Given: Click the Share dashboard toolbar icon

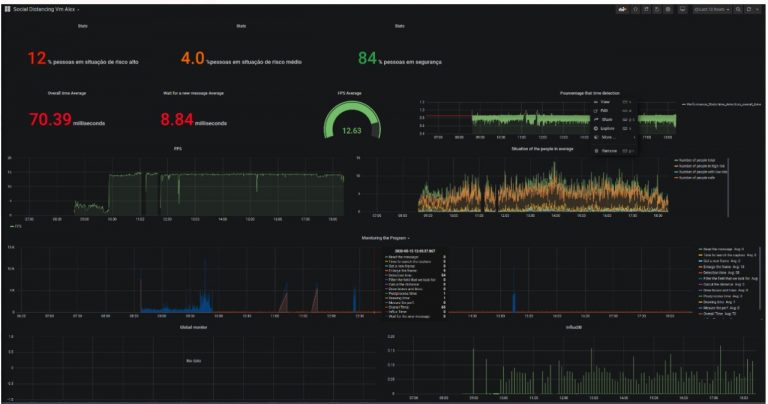Looking at the screenshot, I should pos(645,8).
